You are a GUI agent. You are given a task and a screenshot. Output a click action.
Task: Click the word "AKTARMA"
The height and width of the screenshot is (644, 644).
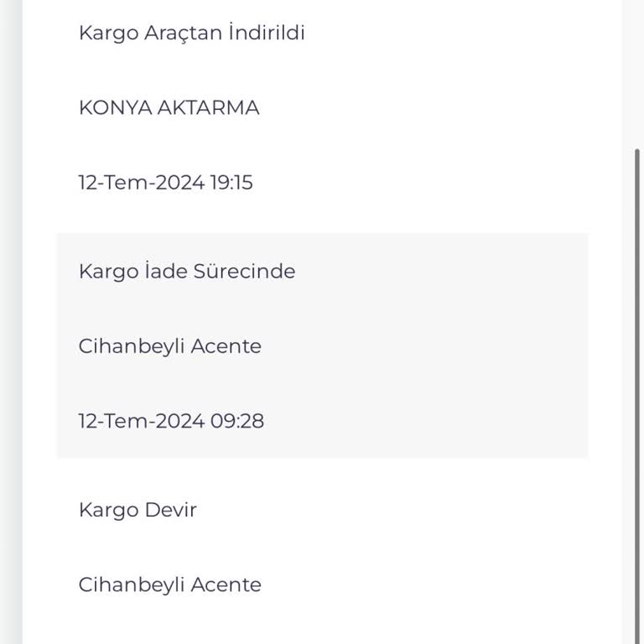point(207,108)
